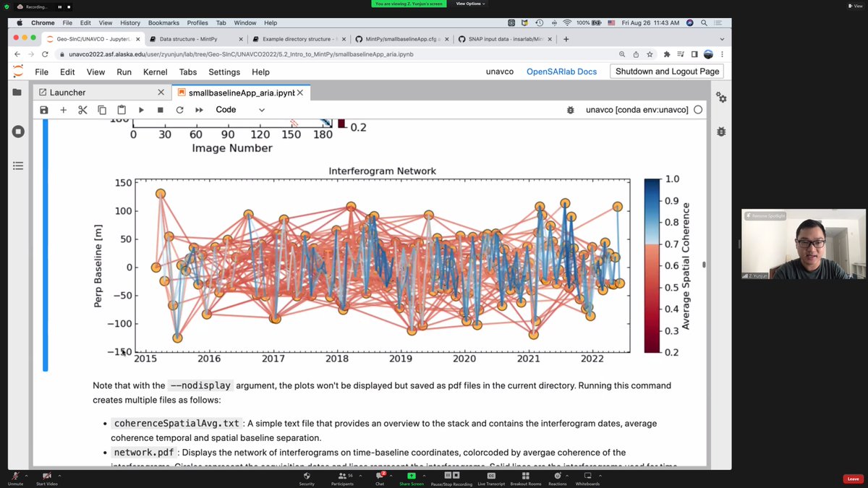Open Zoom Reactions menu
The height and width of the screenshot is (488, 868).
click(x=557, y=479)
